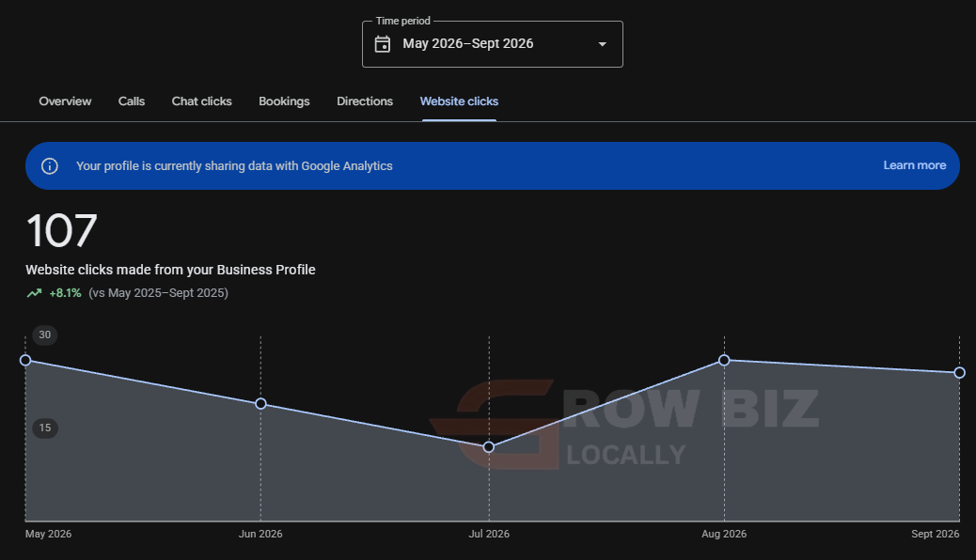Click the Website clicks made from your Business Profile text
The image size is (976, 560).
tap(170, 270)
